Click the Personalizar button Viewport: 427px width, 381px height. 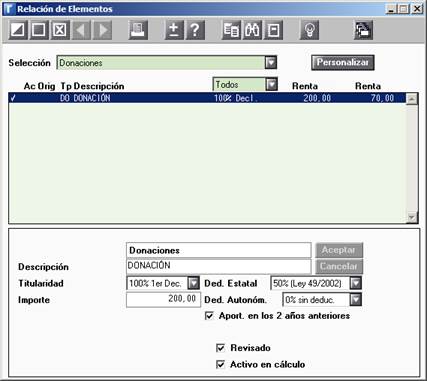click(x=343, y=62)
